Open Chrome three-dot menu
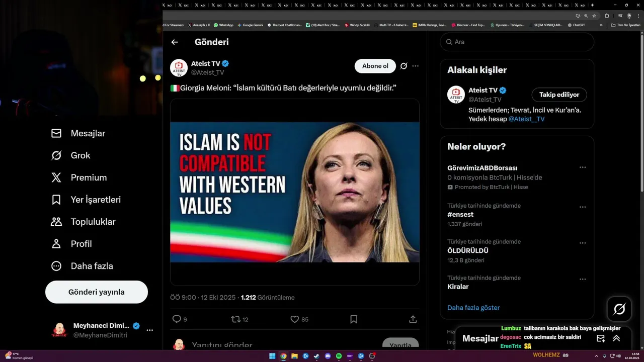Screen dimensions: 644x362 point(638,16)
